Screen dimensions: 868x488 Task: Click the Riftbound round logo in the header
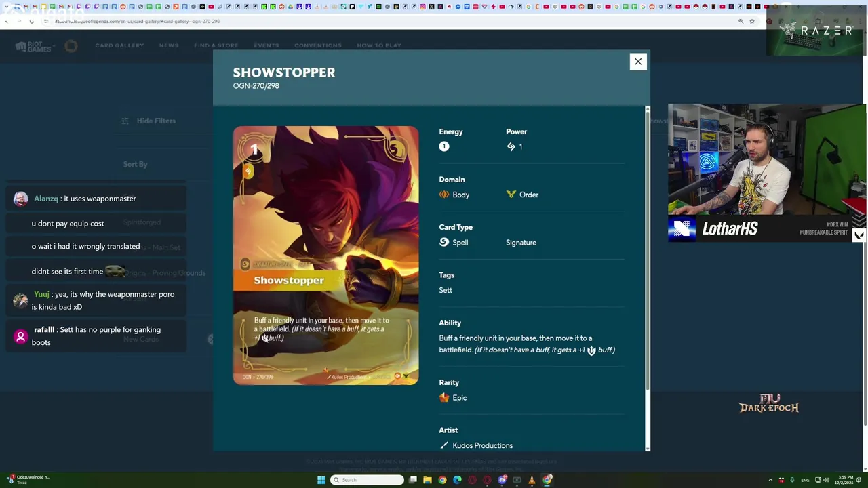[71, 46]
